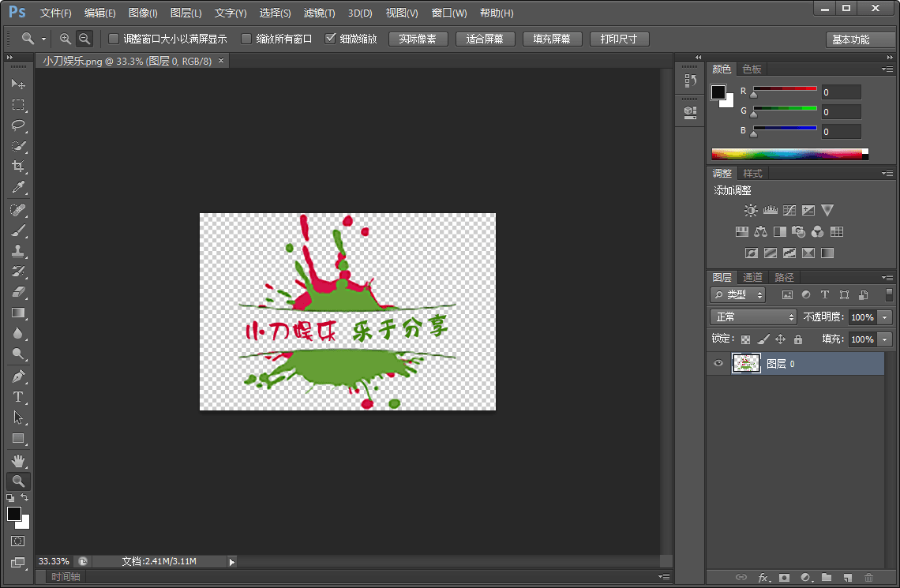Enable 调整窗口大小以满屏显示 checkbox
Image resolution: width=900 pixels, height=588 pixels.
[x=114, y=39]
